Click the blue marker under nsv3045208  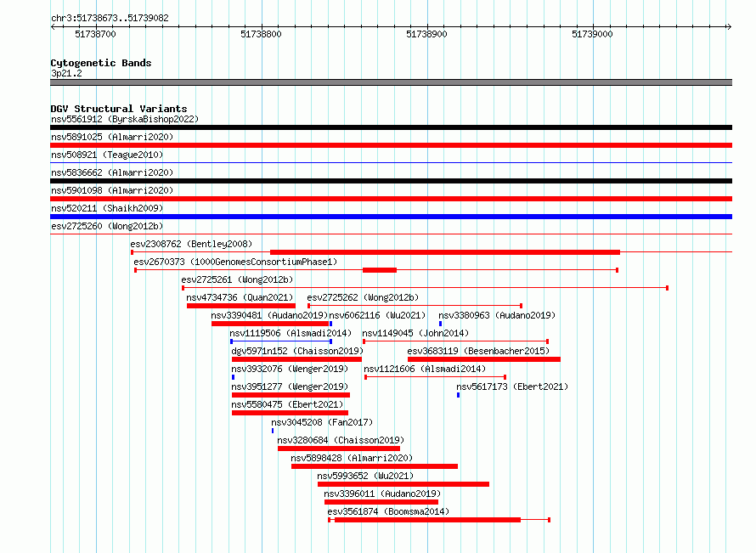273,431
